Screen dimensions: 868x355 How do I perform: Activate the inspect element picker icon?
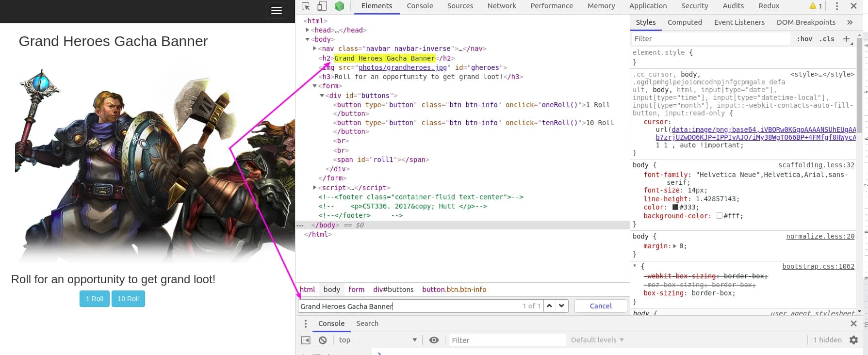tap(306, 6)
